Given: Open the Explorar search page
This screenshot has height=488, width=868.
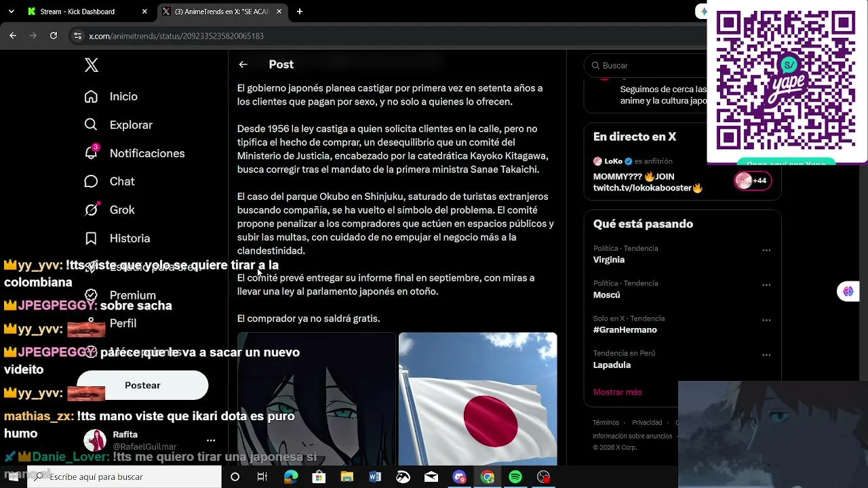Looking at the screenshot, I should pyautogui.click(x=118, y=125).
